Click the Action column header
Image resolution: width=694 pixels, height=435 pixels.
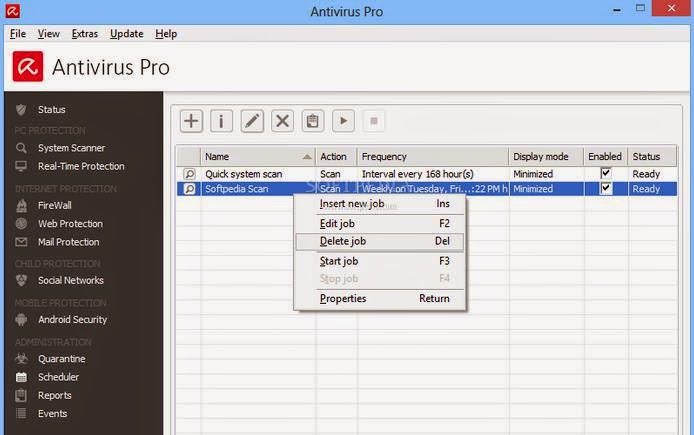pos(336,157)
